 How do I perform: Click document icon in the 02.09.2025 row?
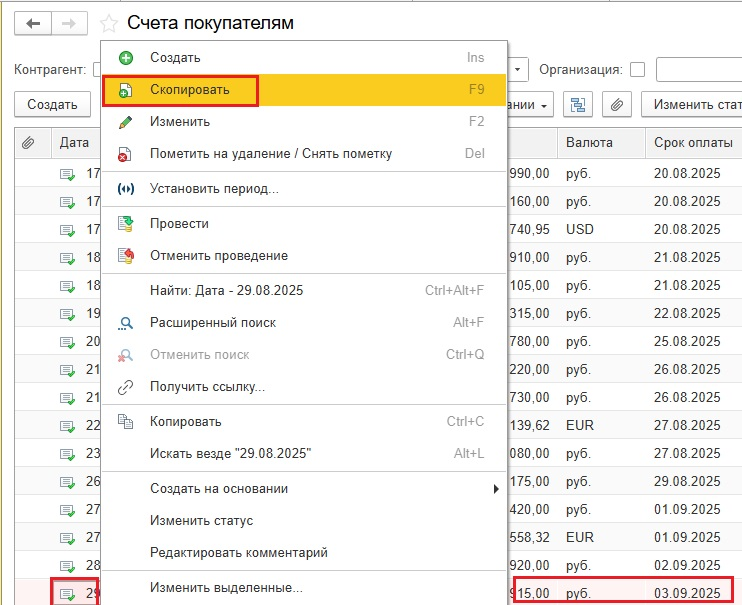pos(67,566)
